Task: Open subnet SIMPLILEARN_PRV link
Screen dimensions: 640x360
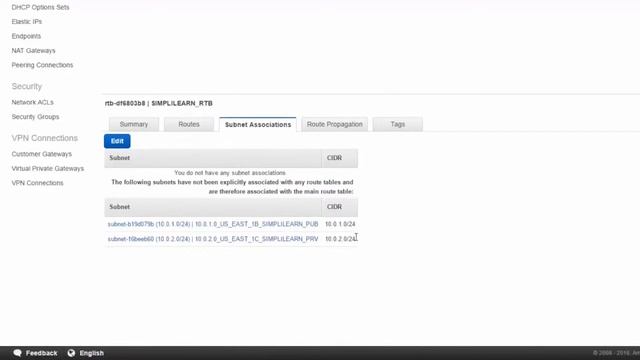Action: pos(213,239)
